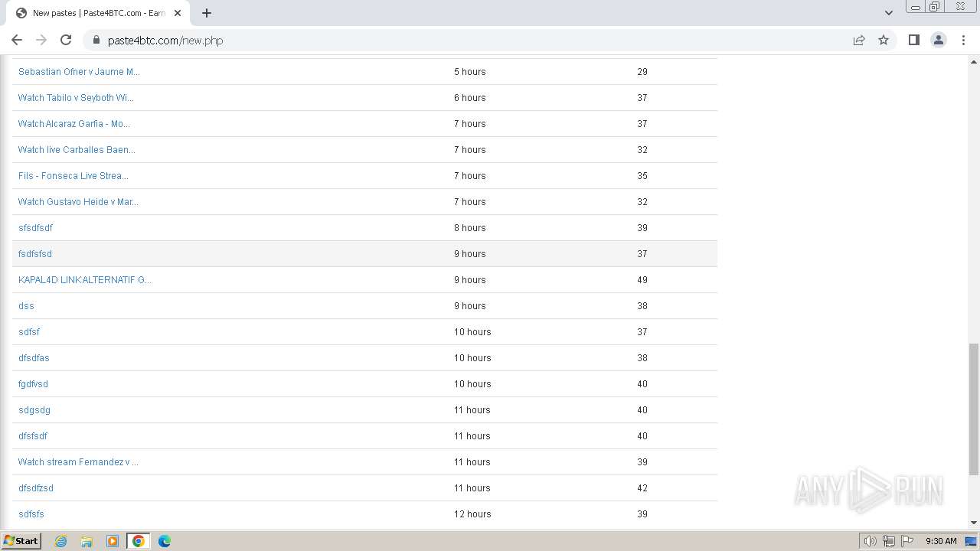980x551 pixels.
Task: Open network status in system tray
Action: coord(889,541)
